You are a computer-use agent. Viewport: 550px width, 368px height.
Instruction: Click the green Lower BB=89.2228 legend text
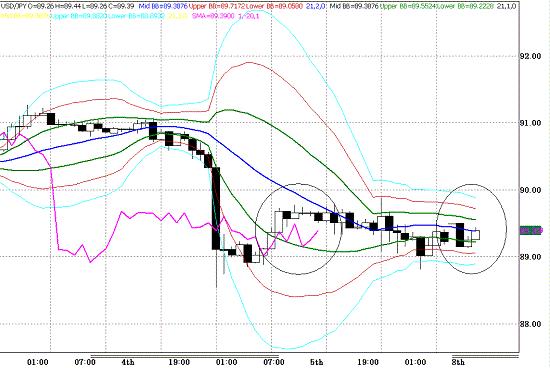(465, 6)
